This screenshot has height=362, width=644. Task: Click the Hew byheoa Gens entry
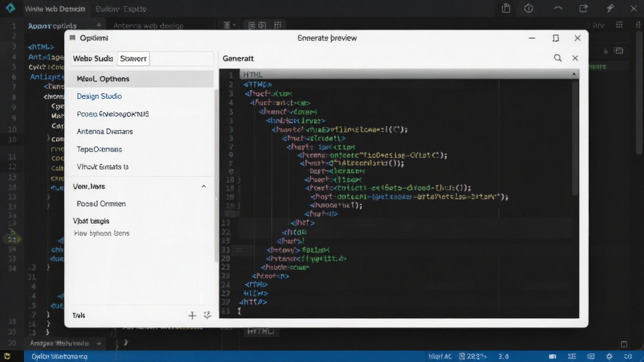101,233
